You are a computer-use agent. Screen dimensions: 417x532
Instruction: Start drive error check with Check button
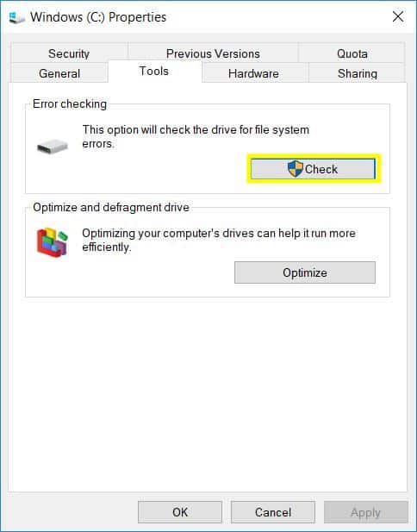pos(313,169)
